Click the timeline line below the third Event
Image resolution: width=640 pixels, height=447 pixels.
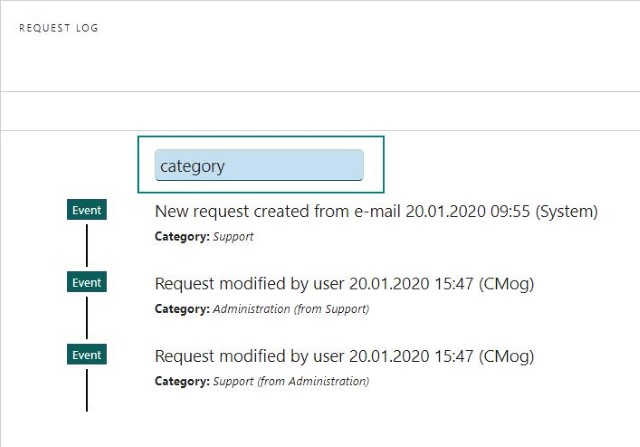[x=87, y=390]
